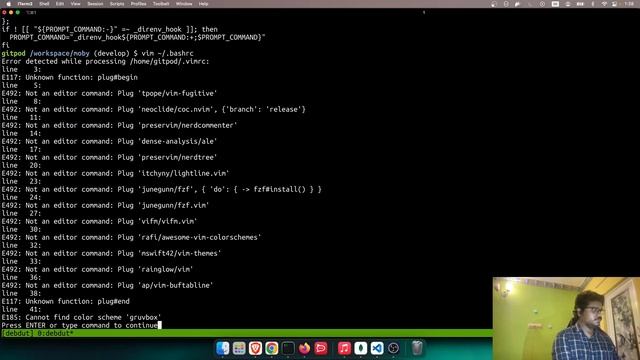Click text 'mswift42/vim-themes'
Viewport: 640px width, 360px height.
(181, 253)
